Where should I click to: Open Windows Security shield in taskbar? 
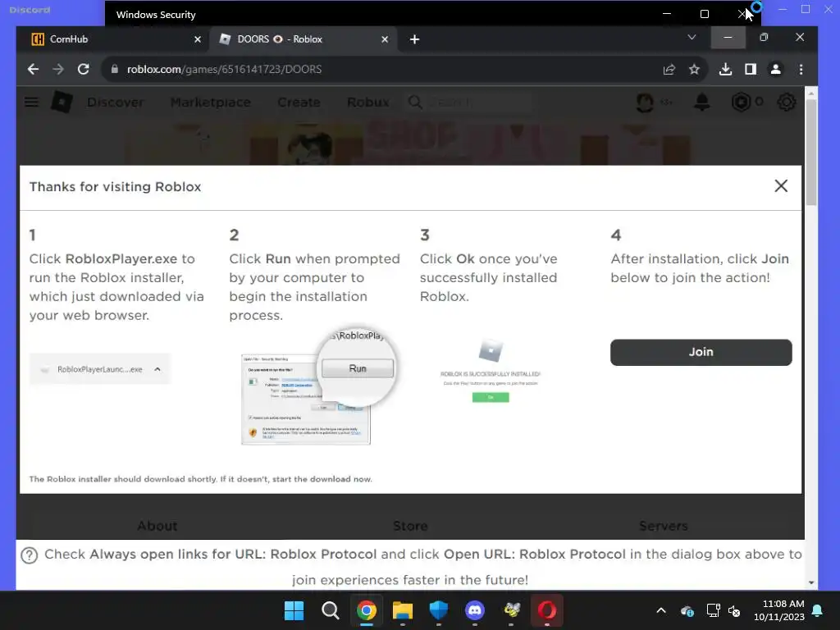(438, 610)
